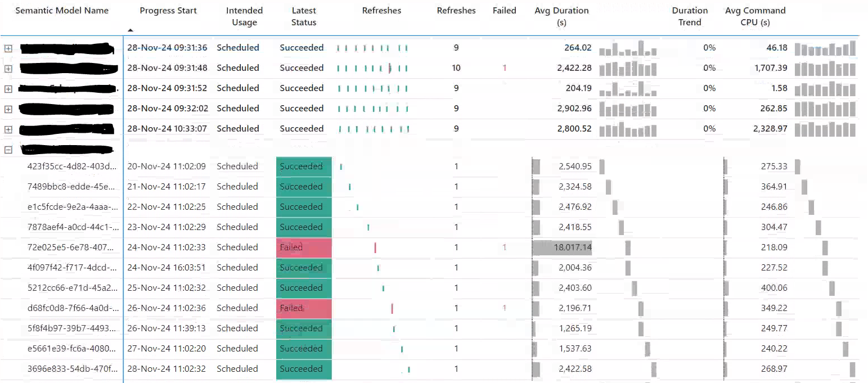Click red Failed status cell for 26-Nov-24 11:02:36

click(304, 308)
